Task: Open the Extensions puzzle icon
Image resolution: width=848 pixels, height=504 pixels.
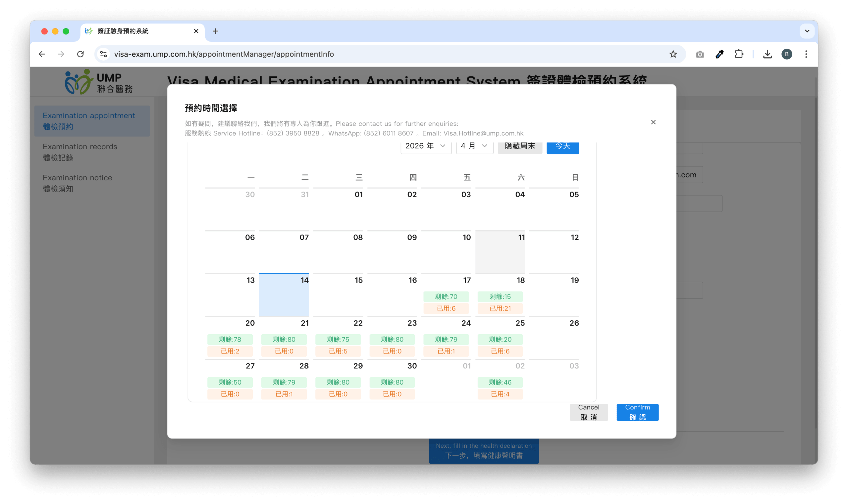Action: pyautogui.click(x=739, y=54)
